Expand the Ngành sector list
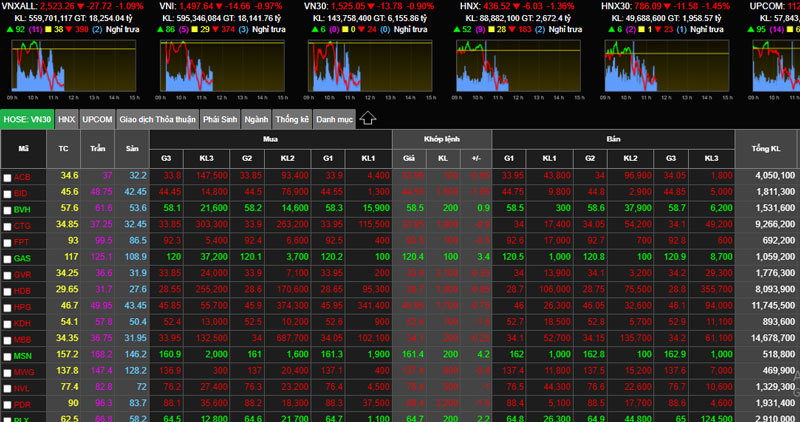800x422 pixels. pos(255,119)
